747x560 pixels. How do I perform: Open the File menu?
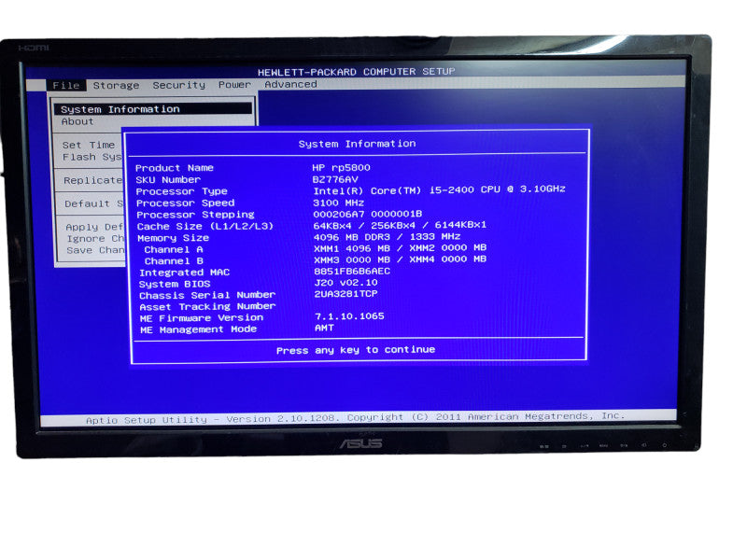click(66, 85)
